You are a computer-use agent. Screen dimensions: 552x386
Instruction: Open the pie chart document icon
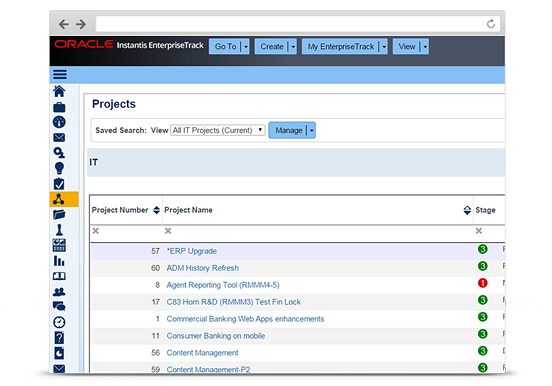[x=59, y=353]
